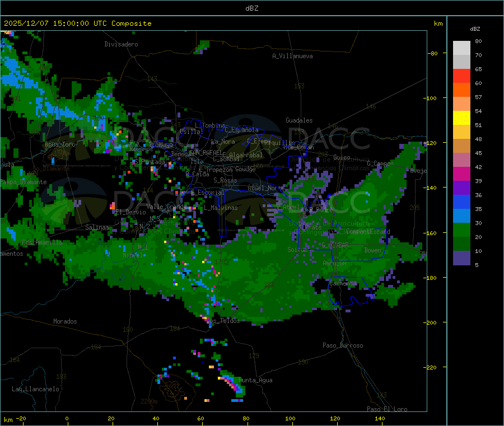The width and height of the screenshot is (504, 426).
Task: Click the '-200' tick on the vertical axis
Action: [x=431, y=322]
